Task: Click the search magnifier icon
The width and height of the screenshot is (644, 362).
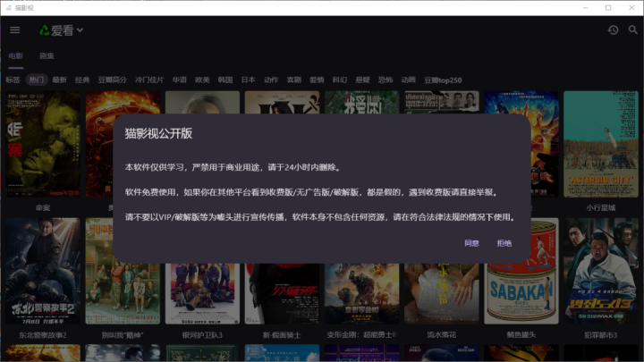Action: [x=633, y=30]
